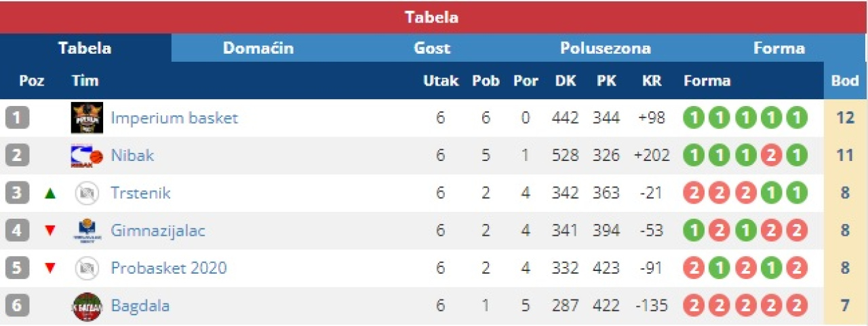
Task: Click red down arrow beside Gimnazijalac
Action: coord(50,231)
